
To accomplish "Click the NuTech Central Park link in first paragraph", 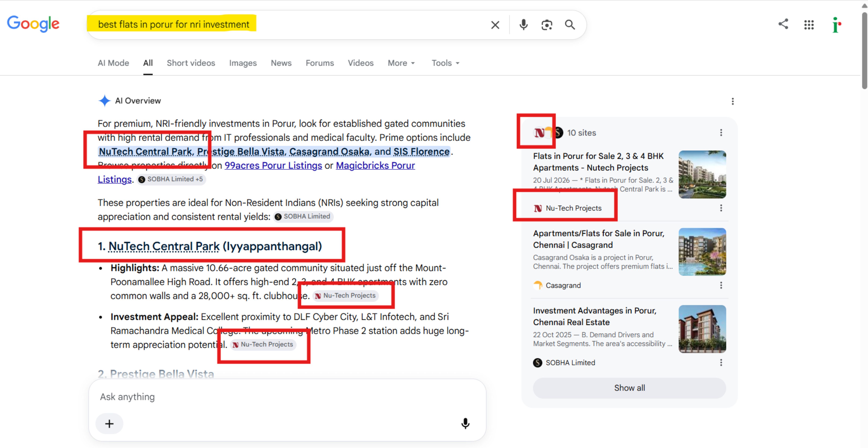I will (145, 152).
